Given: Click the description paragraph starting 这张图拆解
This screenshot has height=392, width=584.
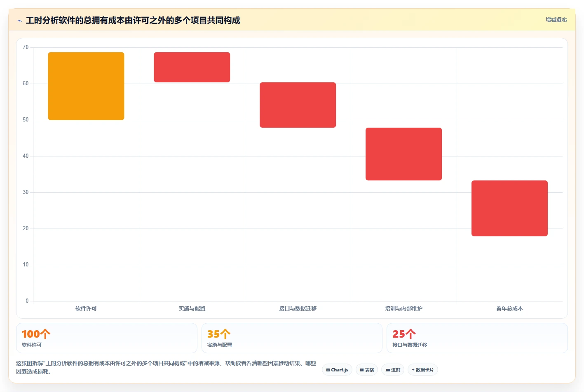Looking at the screenshot, I should (166, 367).
